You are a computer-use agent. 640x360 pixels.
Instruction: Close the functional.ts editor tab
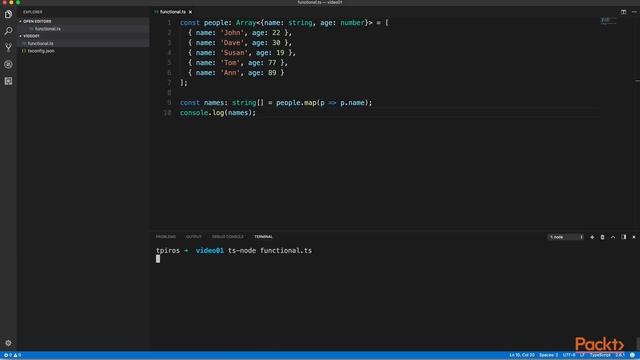pos(190,12)
